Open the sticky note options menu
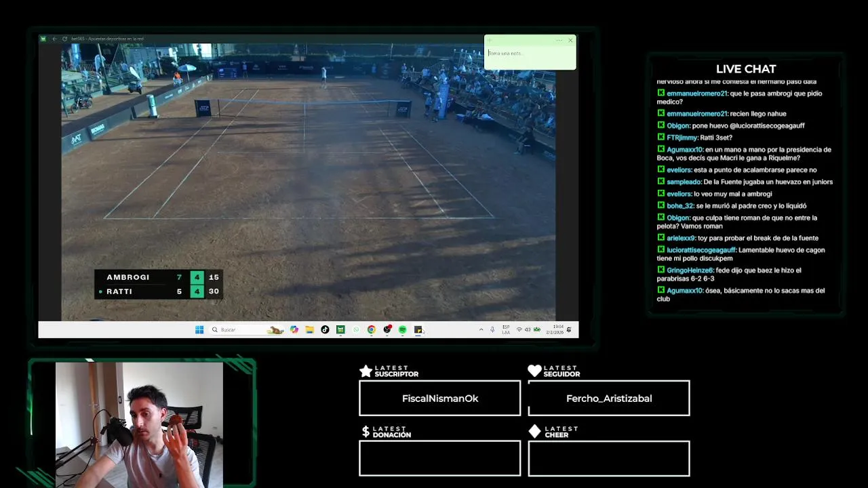The width and height of the screenshot is (868, 488). [559, 40]
